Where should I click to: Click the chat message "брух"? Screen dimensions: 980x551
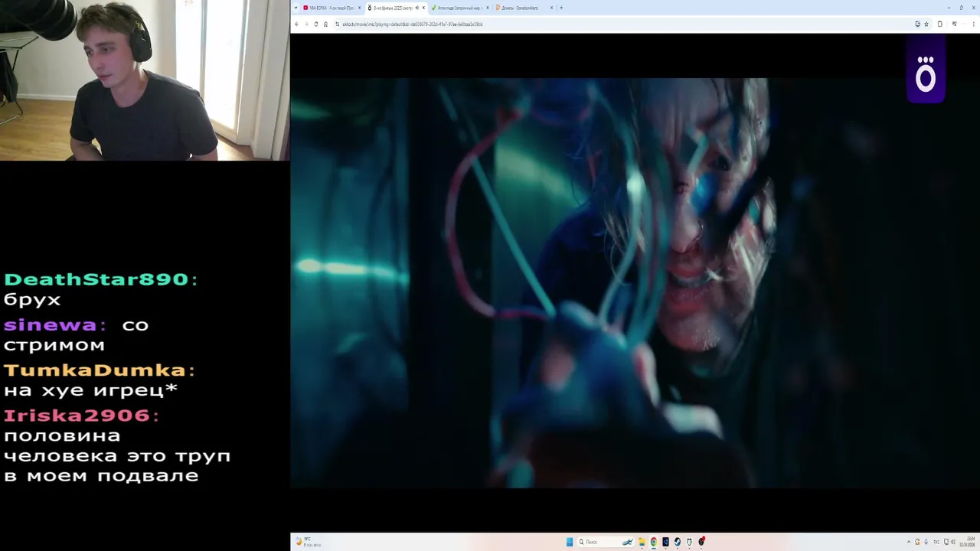[32, 300]
